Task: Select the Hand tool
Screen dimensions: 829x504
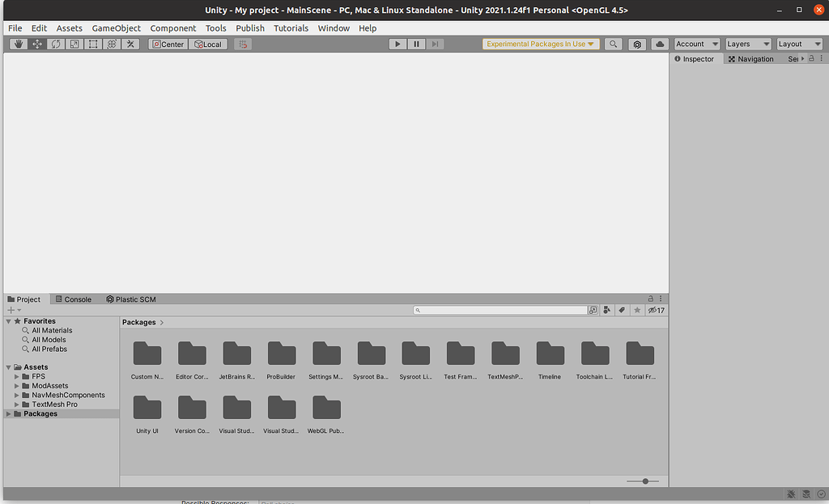Action: click(x=17, y=44)
